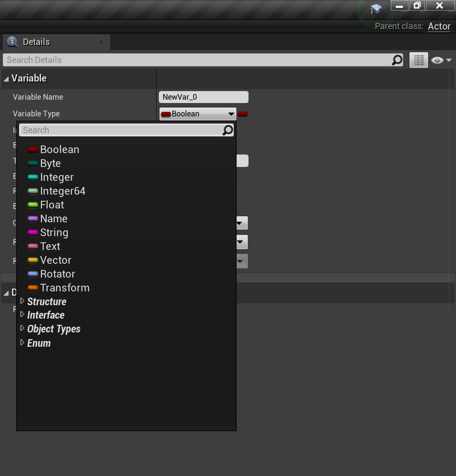Select the String variable type
Screen dimensions: 456x476
pos(54,232)
